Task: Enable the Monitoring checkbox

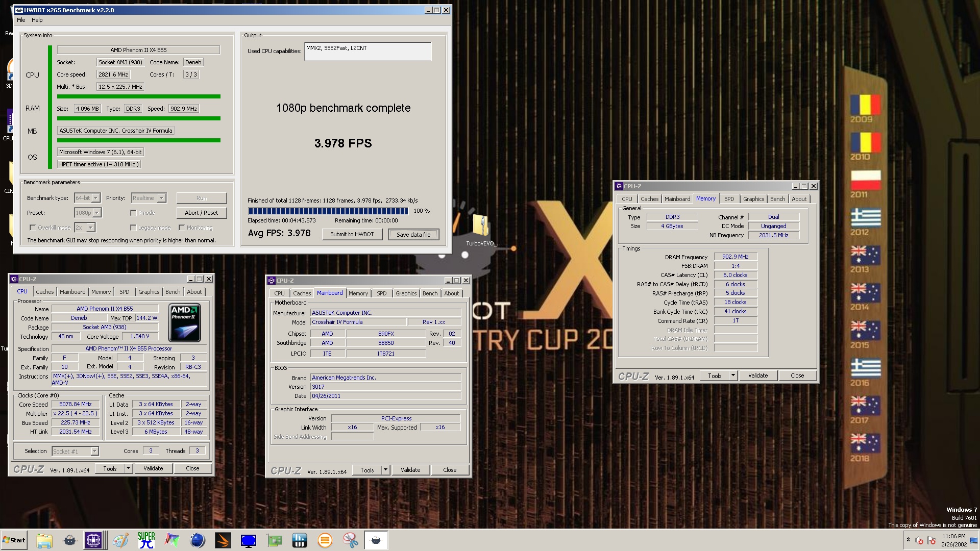Action: coord(182,228)
